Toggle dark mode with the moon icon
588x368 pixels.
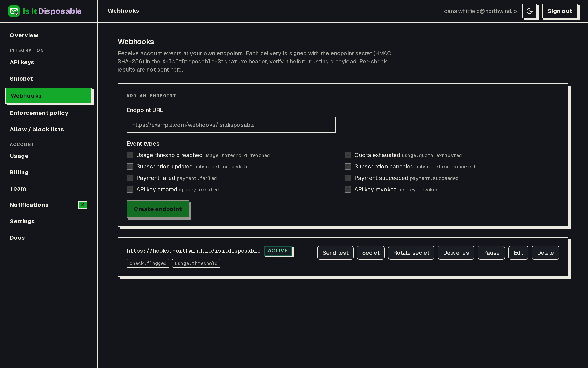tap(529, 11)
